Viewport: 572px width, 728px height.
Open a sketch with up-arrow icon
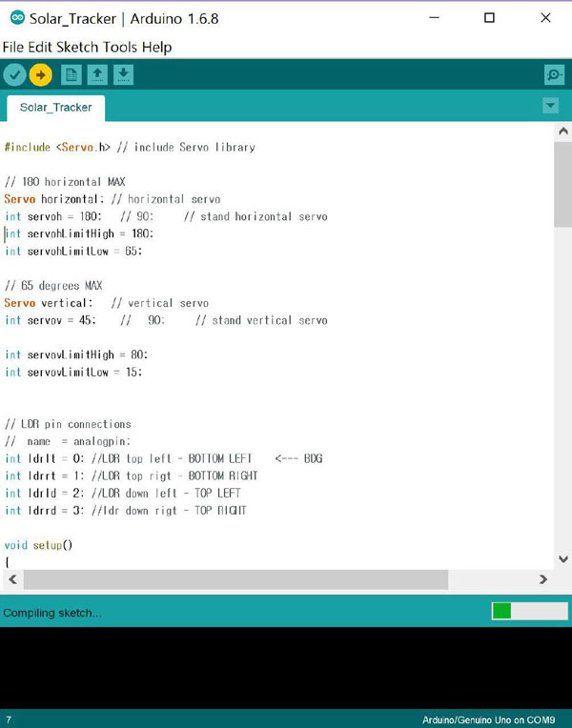[x=97, y=74]
